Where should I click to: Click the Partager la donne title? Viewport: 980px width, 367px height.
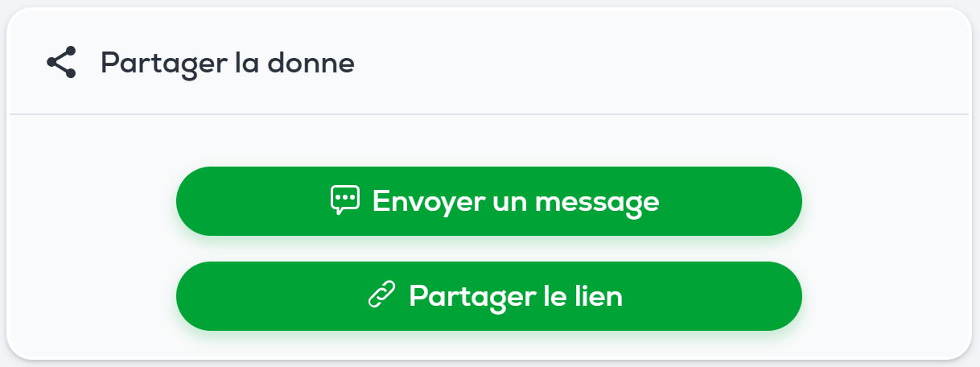(x=227, y=62)
